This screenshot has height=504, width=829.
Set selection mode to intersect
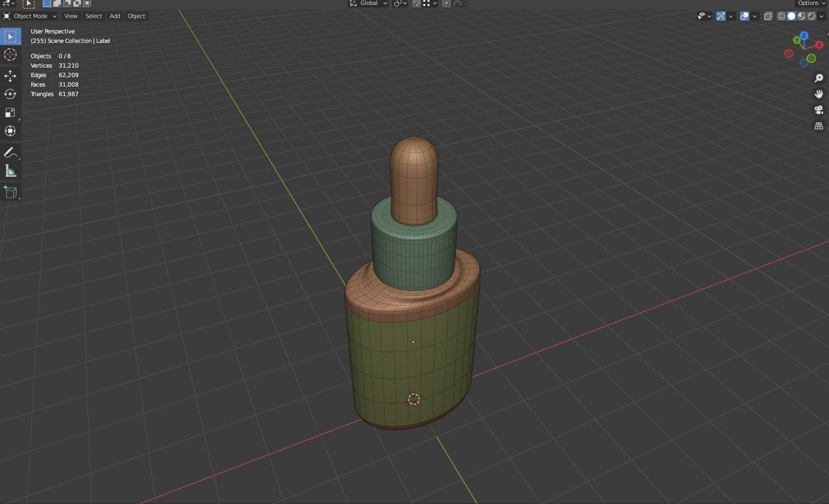[87, 3]
